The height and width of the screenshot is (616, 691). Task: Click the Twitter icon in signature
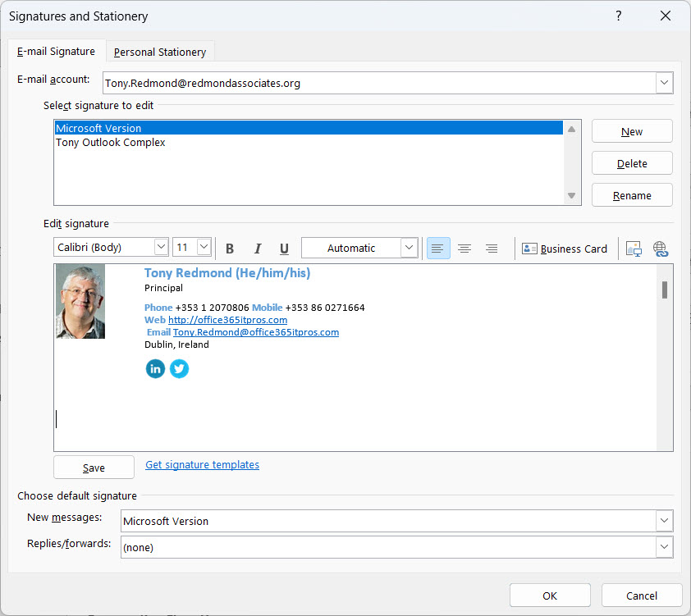179,369
